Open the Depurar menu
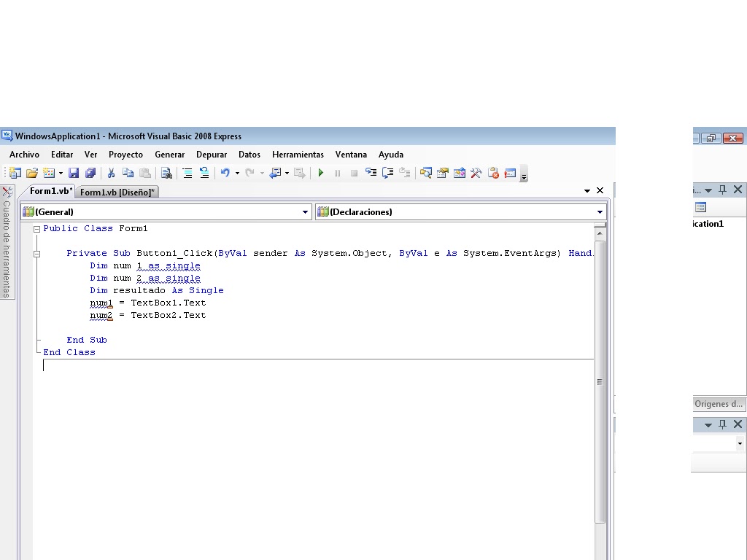 click(212, 155)
